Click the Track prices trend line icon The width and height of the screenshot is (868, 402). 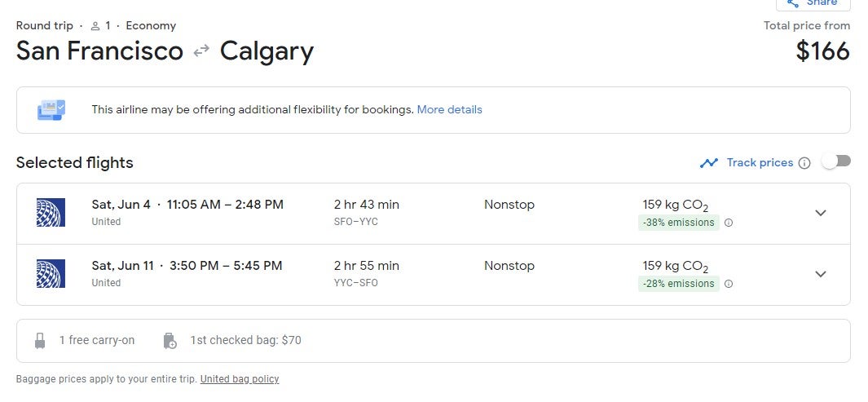click(708, 163)
